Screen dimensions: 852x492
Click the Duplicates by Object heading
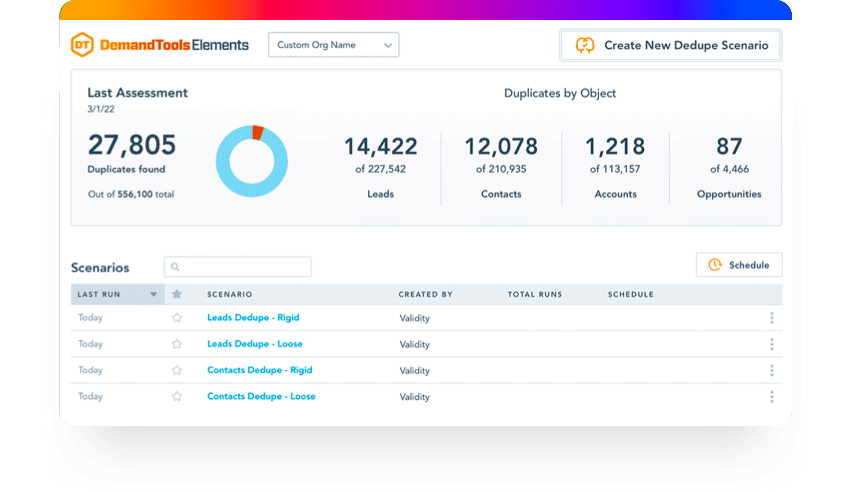click(560, 93)
